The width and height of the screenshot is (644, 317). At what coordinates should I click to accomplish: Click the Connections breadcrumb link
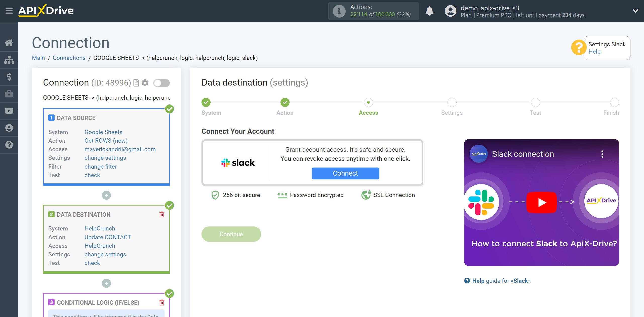pos(69,57)
